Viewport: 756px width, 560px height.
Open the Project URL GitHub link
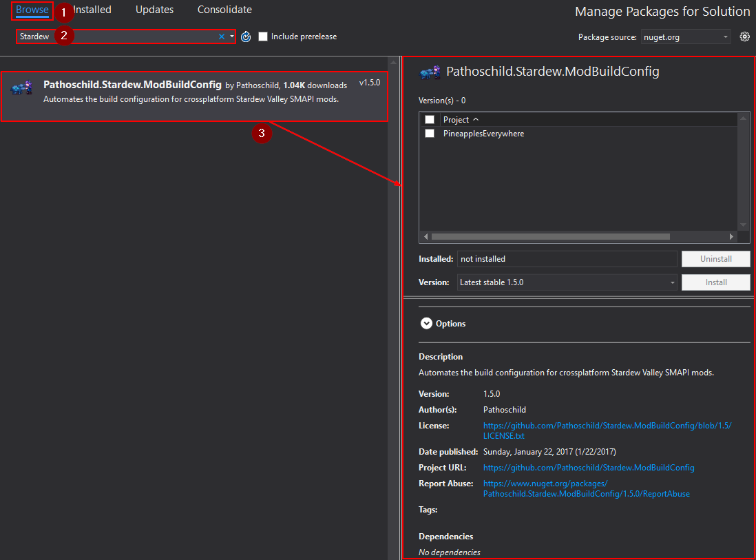pyautogui.click(x=589, y=468)
